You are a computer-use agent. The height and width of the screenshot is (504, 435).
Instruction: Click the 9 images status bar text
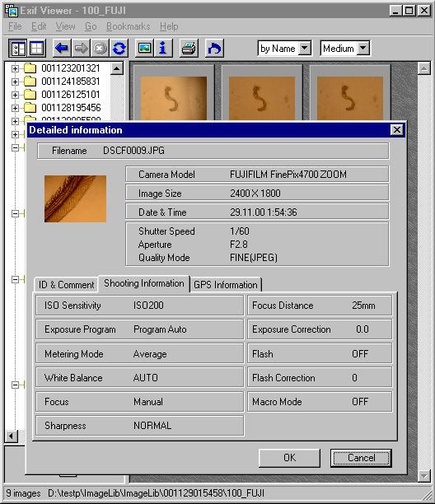point(23,493)
